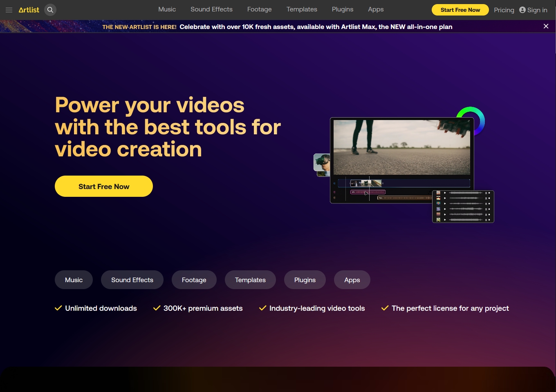Open Templates in the top navigation

click(302, 9)
